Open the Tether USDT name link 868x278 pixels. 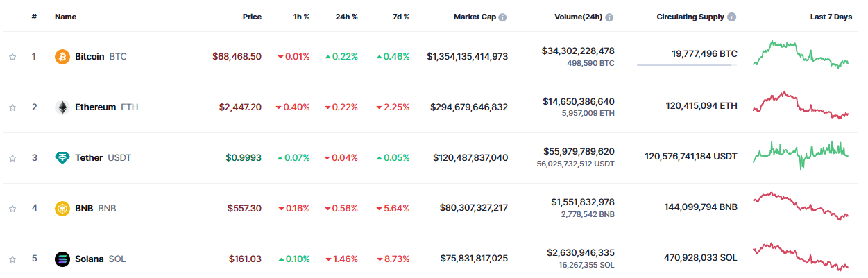[x=103, y=158]
